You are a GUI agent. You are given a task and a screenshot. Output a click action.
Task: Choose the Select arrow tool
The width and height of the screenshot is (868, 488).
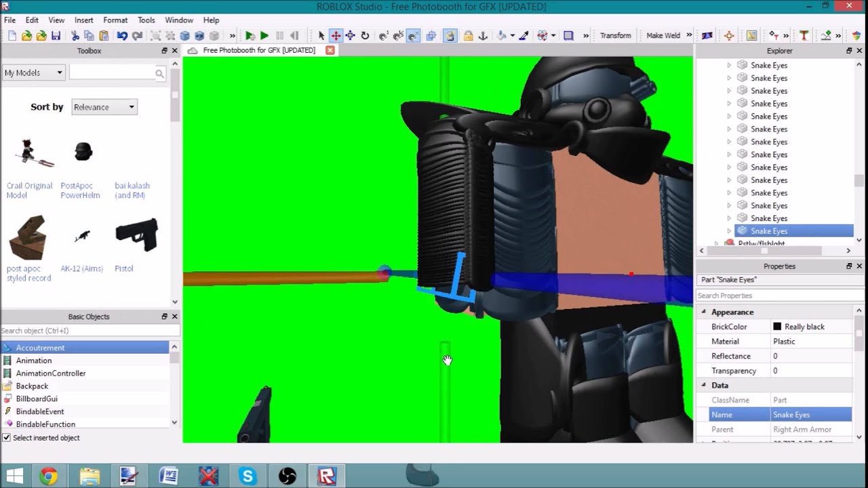[321, 36]
